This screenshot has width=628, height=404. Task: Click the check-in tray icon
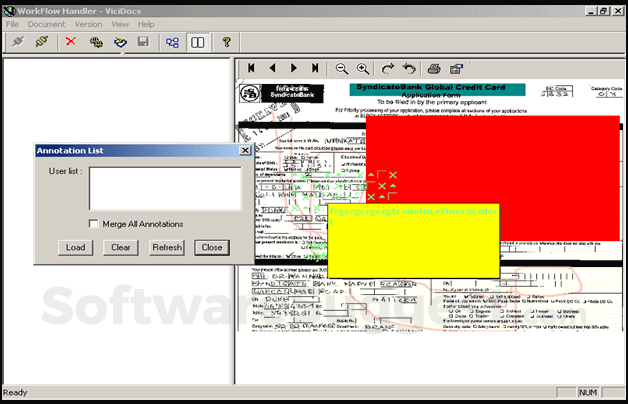tap(120, 42)
